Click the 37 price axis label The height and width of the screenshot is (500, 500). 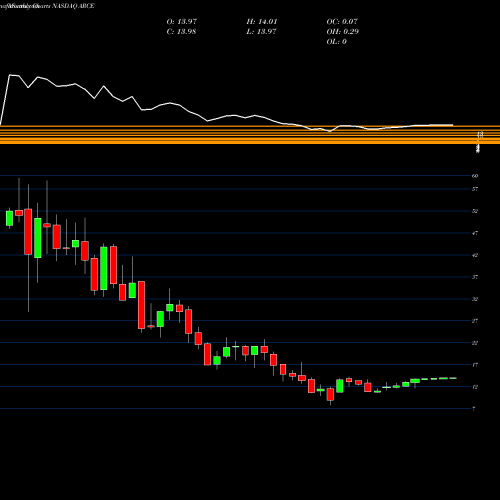(x=475, y=277)
